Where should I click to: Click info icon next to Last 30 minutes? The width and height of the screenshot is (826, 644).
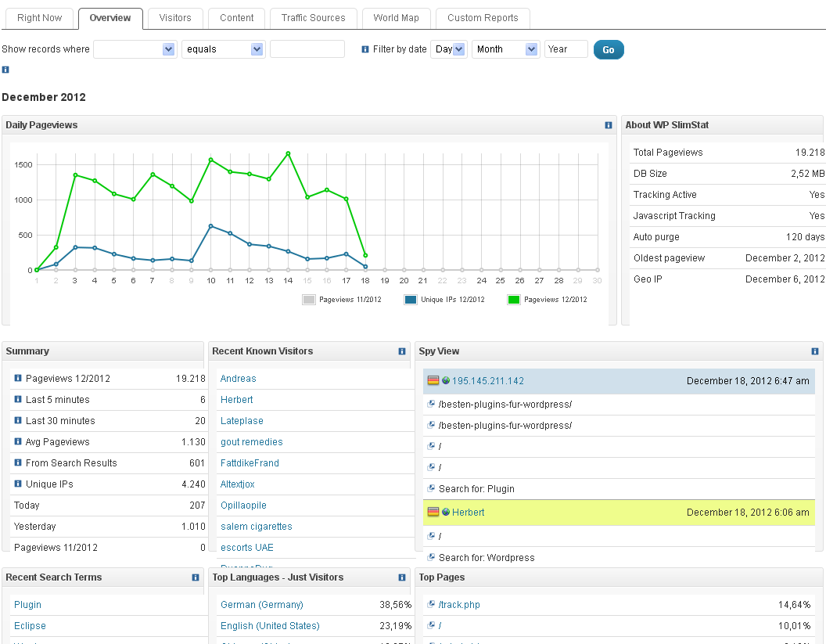click(18, 420)
